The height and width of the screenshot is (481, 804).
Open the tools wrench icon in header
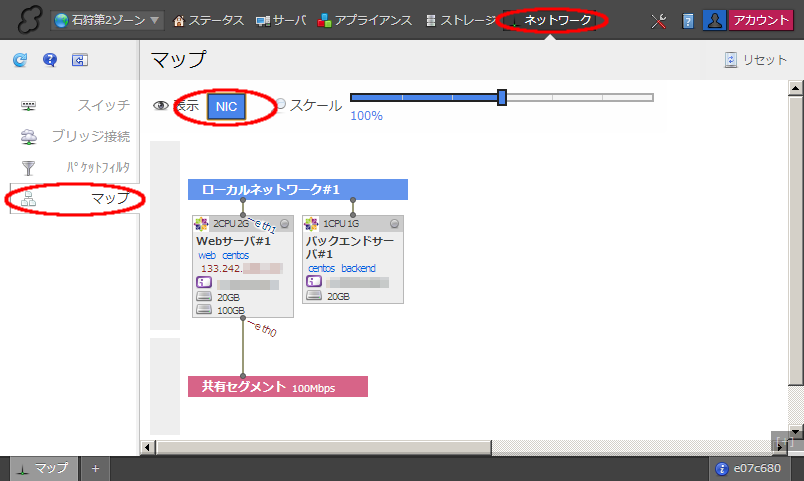click(x=658, y=20)
